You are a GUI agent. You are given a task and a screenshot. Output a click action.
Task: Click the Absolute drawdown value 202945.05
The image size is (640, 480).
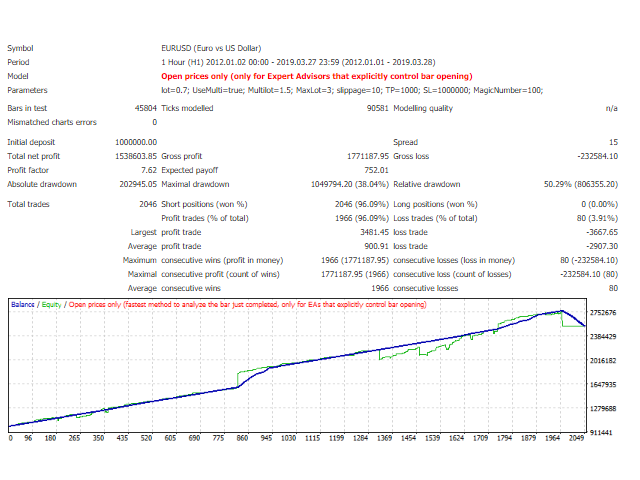point(138,184)
